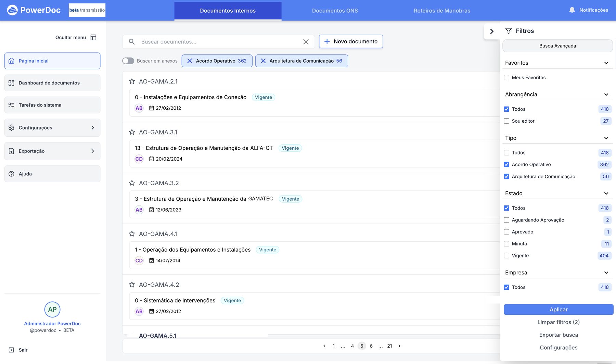Open Busca Avançada
This screenshot has height=364, width=616.
pos(557,46)
